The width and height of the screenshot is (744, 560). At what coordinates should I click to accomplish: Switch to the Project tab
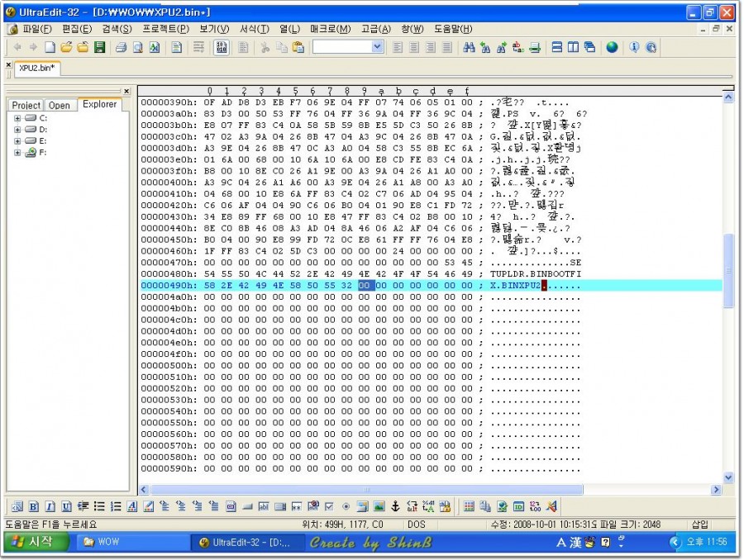(x=26, y=105)
